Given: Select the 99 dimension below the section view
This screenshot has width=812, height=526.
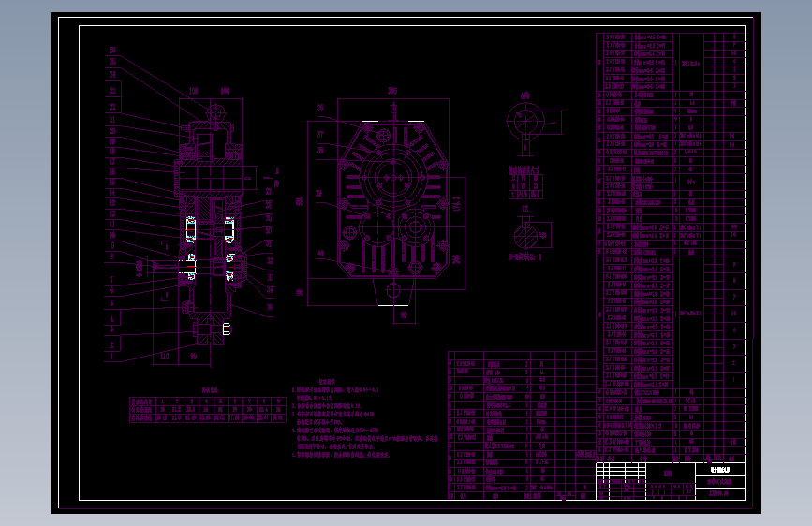Looking at the screenshot, I should tap(193, 357).
